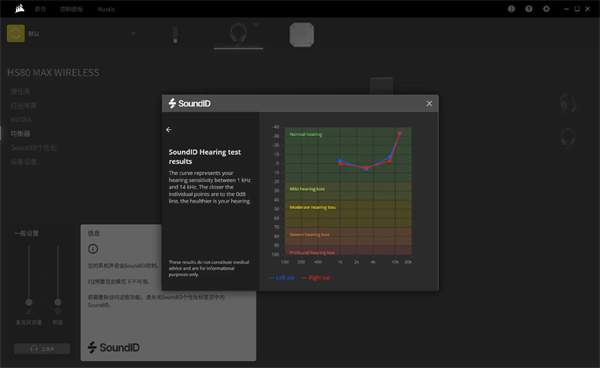Select the headset device icon tab
The width and height of the screenshot is (600, 368).
(238, 34)
